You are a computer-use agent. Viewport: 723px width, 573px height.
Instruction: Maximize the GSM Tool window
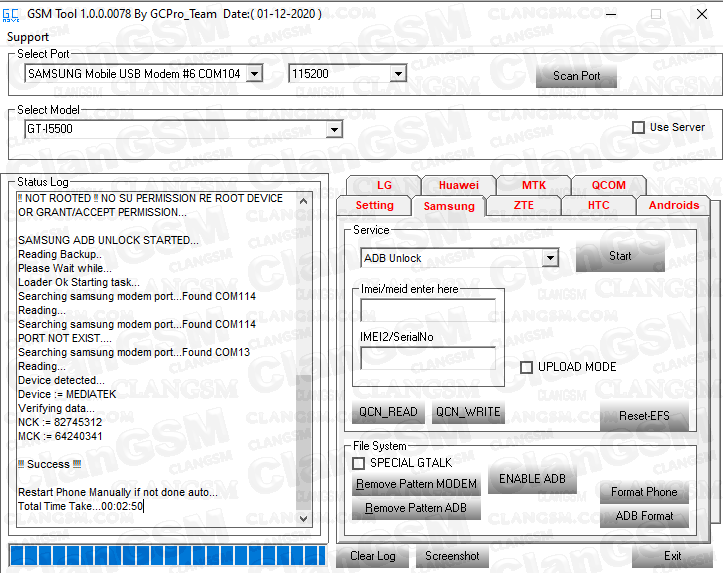pos(656,14)
